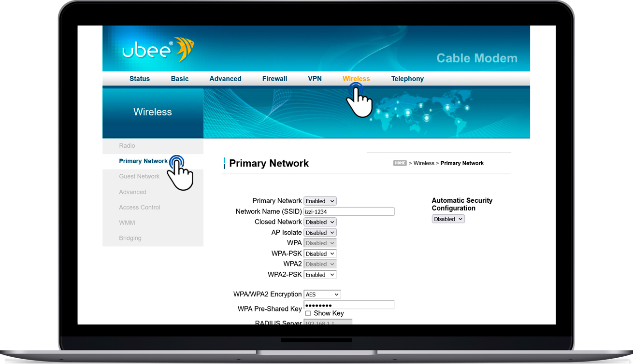Image resolution: width=633 pixels, height=364 pixels.
Task: Select the WPA/WPA2 Encryption AES dropdown
Action: [322, 294]
